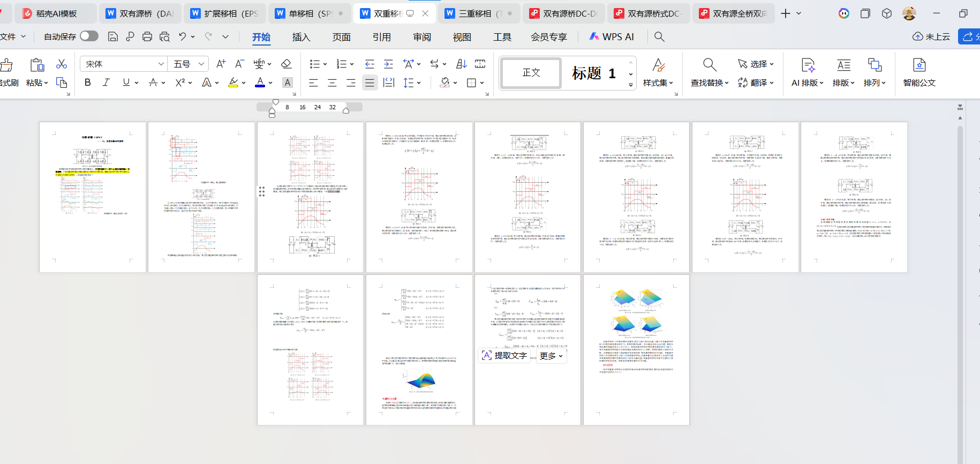Toggle bold formatting
Image resolution: width=980 pixels, height=464 pixels.
tap(88, 83)
